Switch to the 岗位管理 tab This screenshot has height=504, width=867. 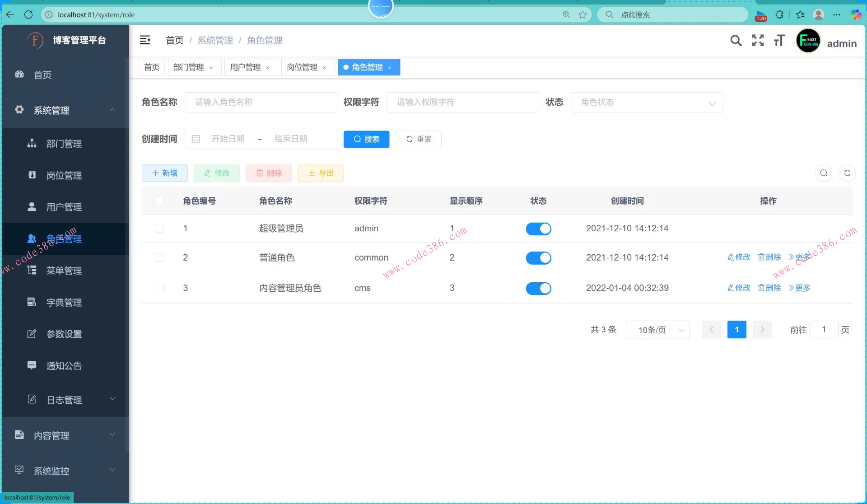[303, 67]
